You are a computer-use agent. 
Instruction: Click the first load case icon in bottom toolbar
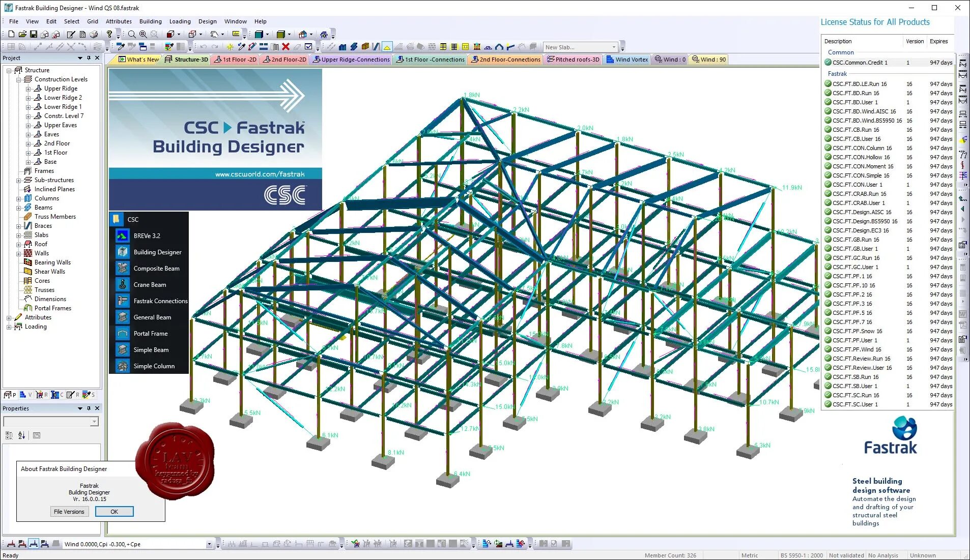tap(11, 544)
